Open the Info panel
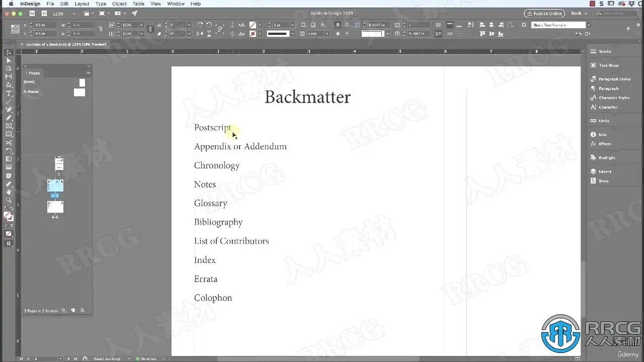644x362 pixels. (x=602, y=135)
